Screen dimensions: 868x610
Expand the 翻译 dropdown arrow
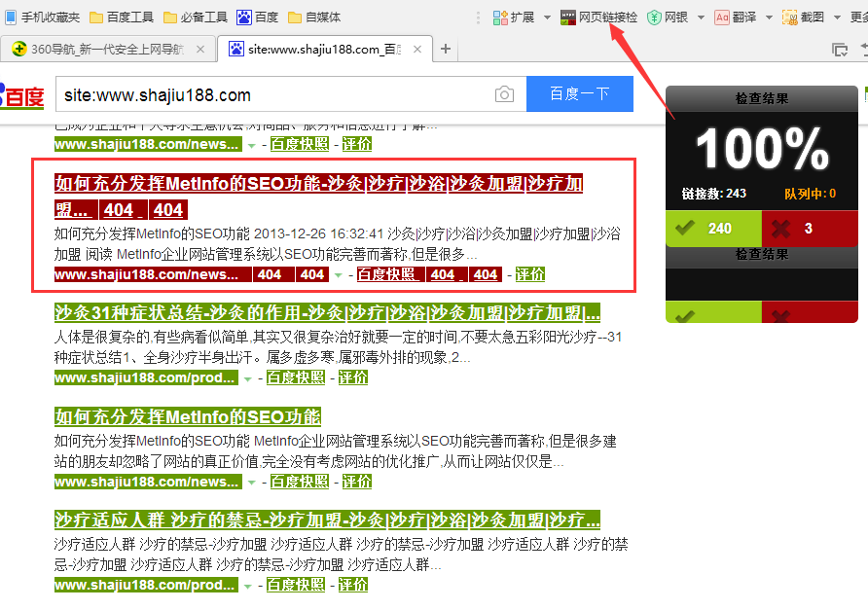[x=769, y=18]
